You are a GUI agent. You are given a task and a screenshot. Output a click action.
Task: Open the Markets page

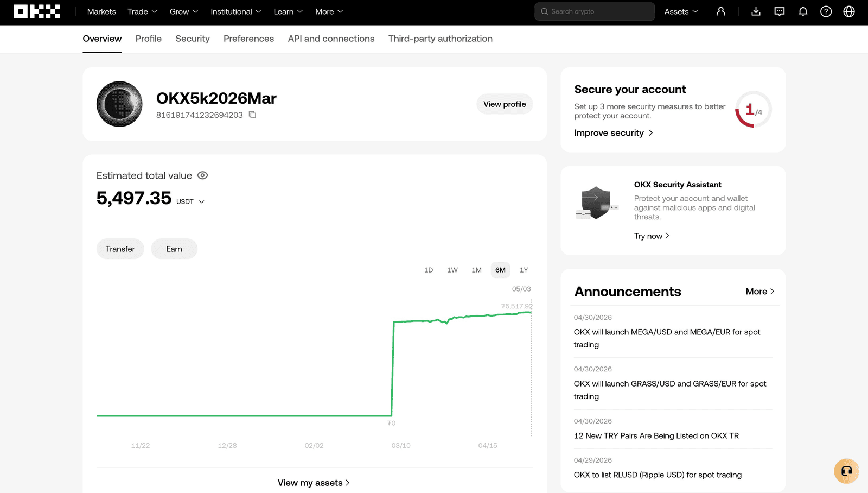coord(101,11)
